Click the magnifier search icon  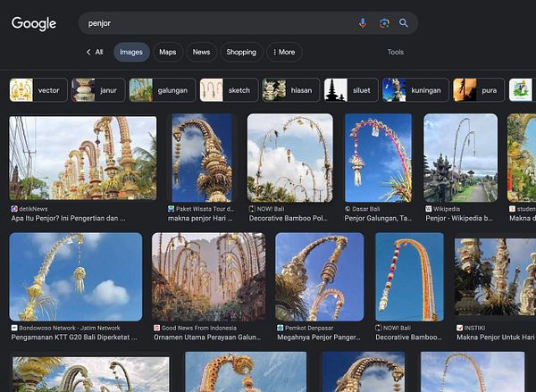[404, 23]
